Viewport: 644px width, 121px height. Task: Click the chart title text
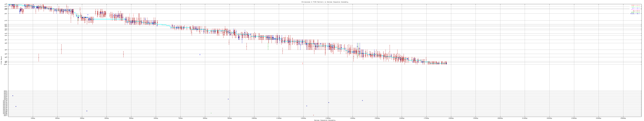click(325, 2)
